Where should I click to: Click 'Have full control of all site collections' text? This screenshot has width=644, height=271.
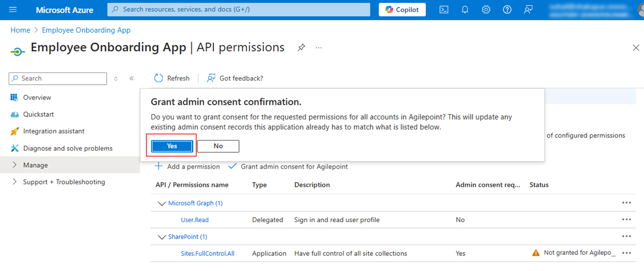point(351,253)
